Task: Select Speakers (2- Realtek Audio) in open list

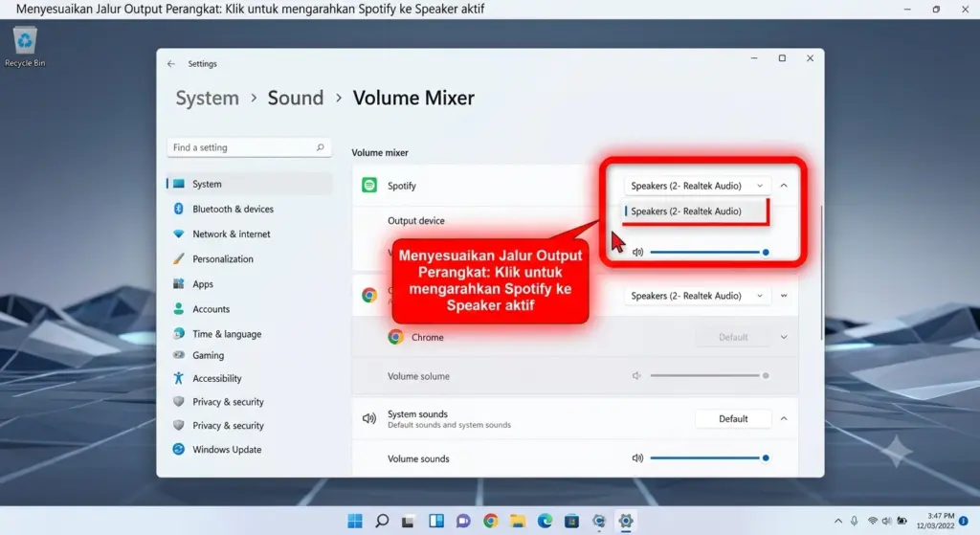Action: pos(696,212)
